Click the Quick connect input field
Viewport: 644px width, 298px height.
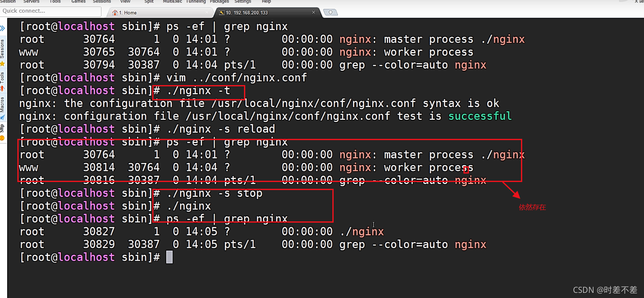(x=51, y=11)
